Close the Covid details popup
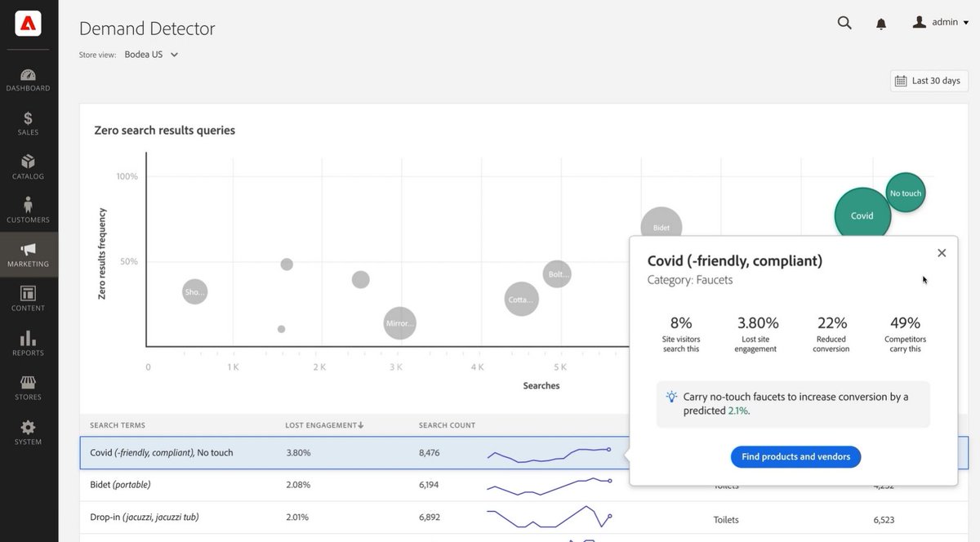980x542 pixels. tap(942, 253)
